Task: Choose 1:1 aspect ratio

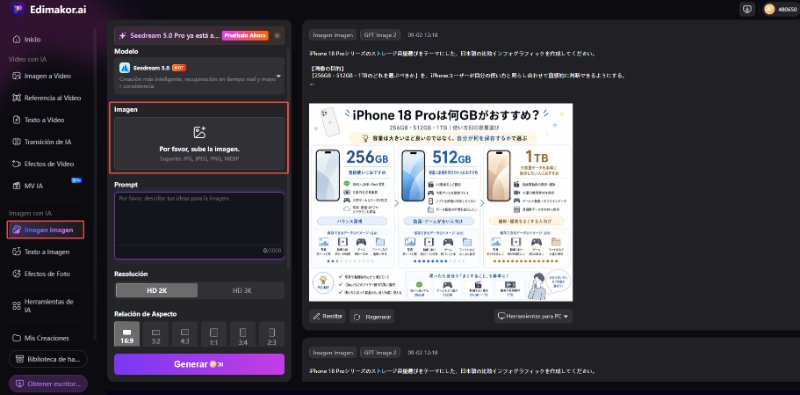Action: click(x=214, y=334)
